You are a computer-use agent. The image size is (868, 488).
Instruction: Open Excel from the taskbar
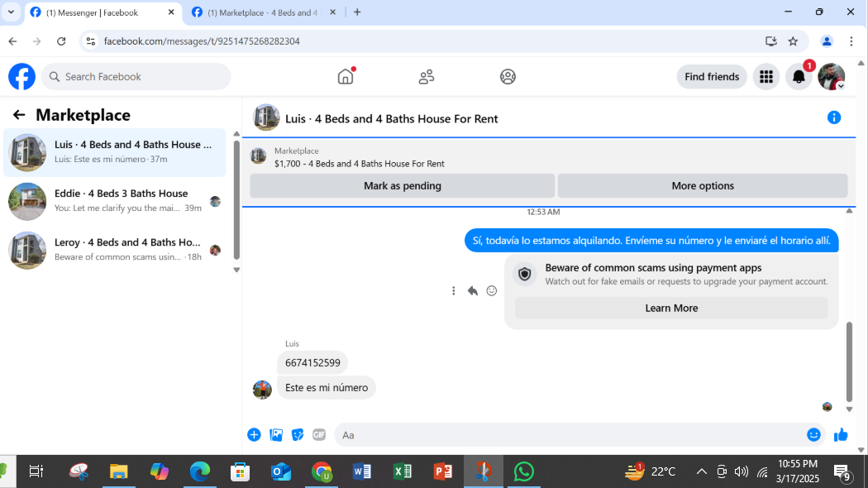point(403,471)
